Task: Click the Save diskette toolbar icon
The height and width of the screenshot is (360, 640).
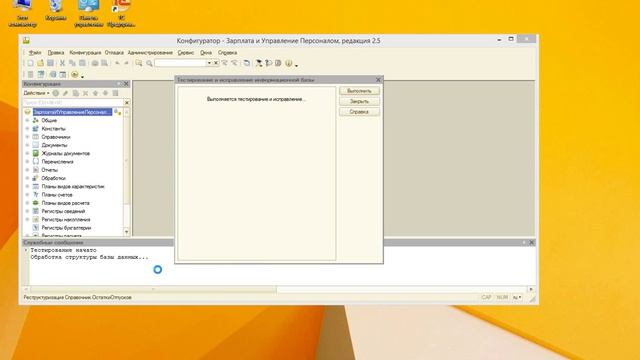Action: click(50, 63)
